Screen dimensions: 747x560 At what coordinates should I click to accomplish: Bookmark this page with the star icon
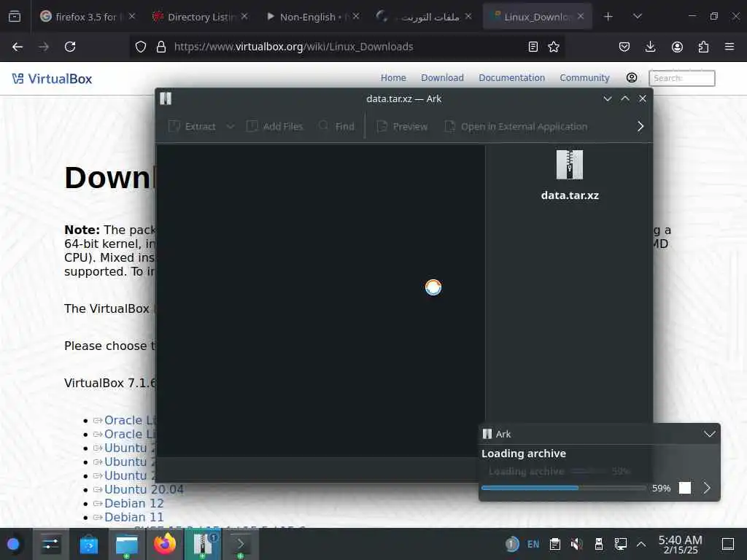pos(554,47)
